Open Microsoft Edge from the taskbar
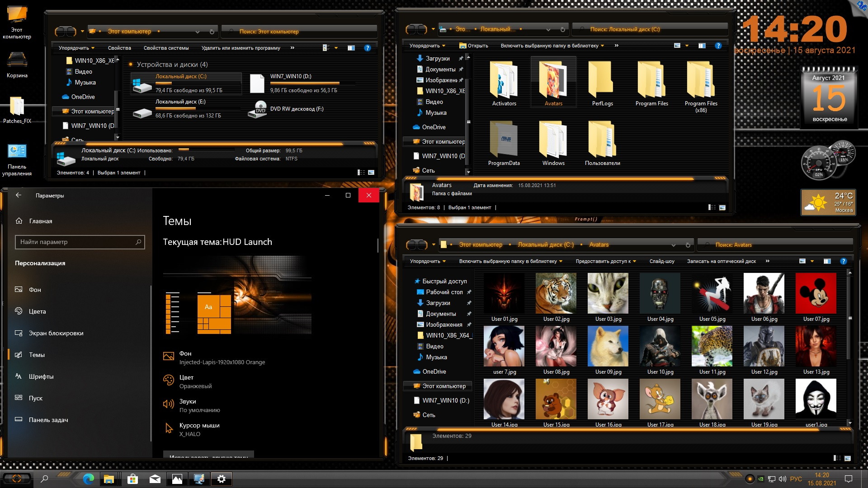 click(x=88, y=479)
